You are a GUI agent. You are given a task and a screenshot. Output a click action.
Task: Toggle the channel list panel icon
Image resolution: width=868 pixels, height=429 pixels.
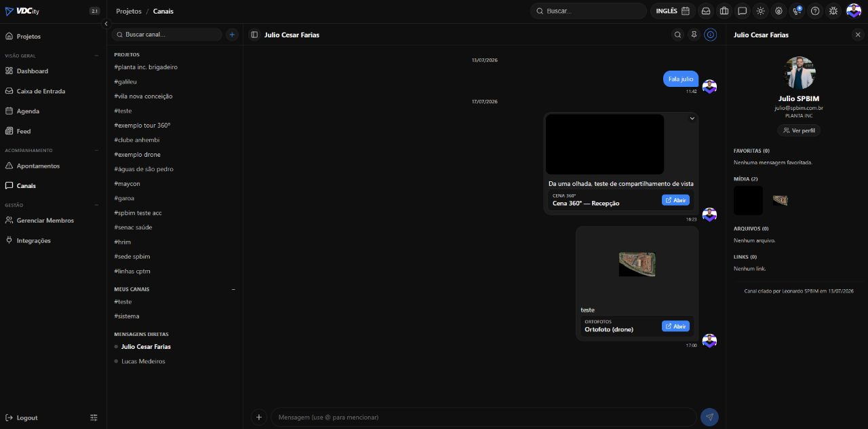[x=254, y=35]
